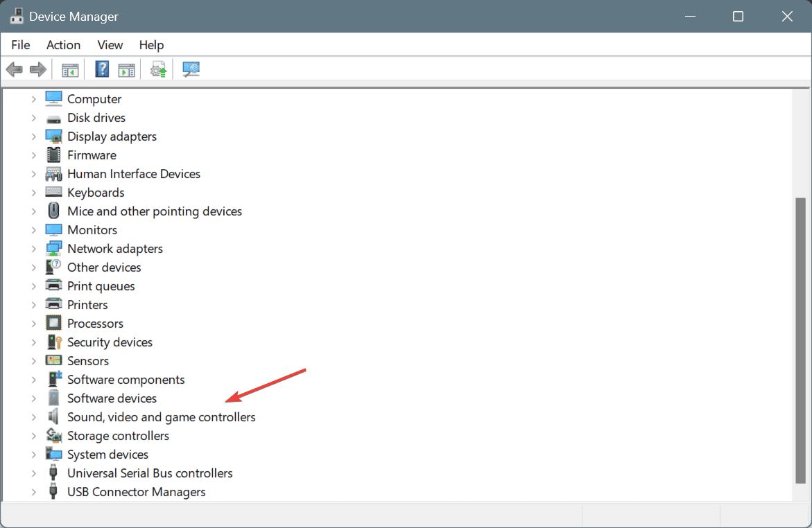Expand Sound, video and game controllers chevron
812x528 pixels.
pos(34,417)
